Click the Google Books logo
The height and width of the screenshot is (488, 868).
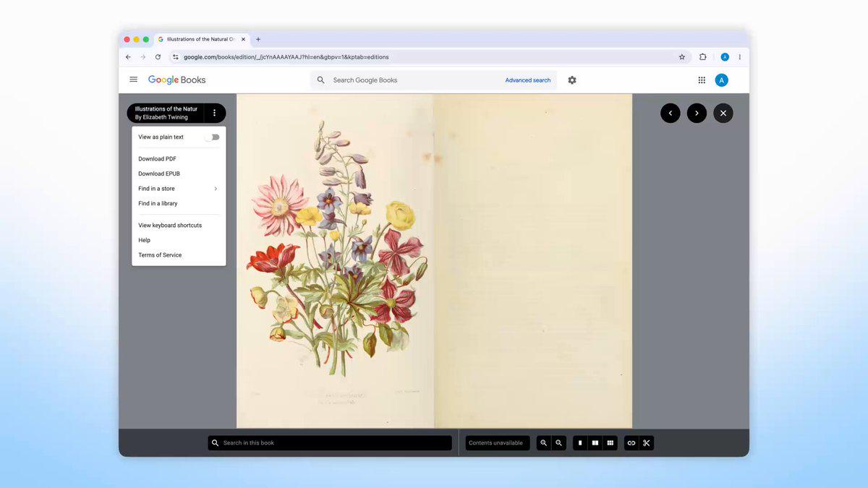point(176,80)
